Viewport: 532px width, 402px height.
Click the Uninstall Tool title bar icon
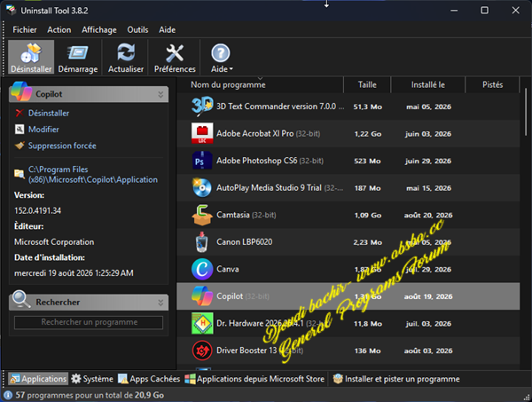12,10
